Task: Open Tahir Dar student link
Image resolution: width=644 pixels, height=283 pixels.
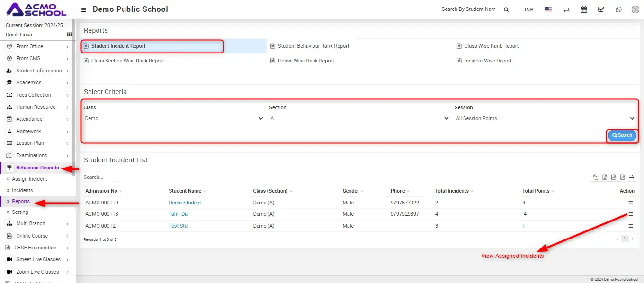Action: point(179,214)
